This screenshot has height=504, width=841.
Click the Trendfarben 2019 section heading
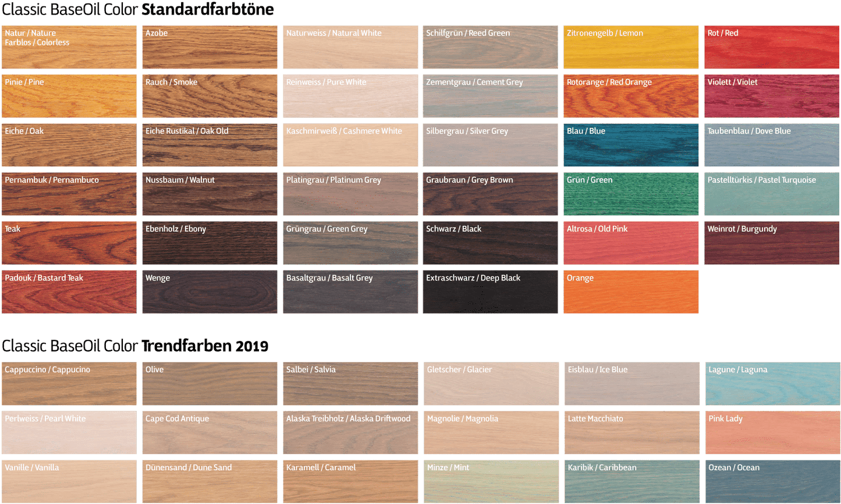205,346
